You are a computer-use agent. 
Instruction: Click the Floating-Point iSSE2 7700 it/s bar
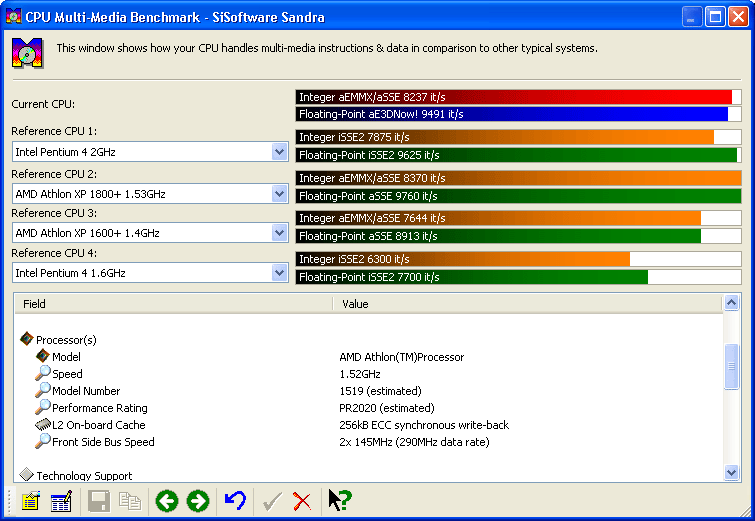point(518,277)
